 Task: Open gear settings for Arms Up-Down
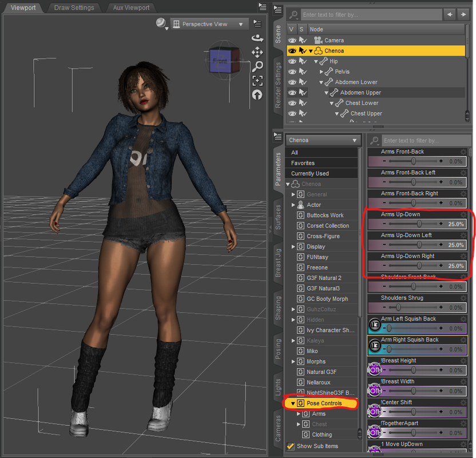click(x=463, y=215)
